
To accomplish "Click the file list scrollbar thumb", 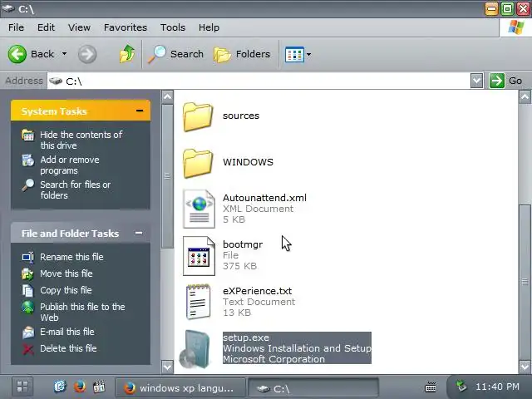I will 525,282.
